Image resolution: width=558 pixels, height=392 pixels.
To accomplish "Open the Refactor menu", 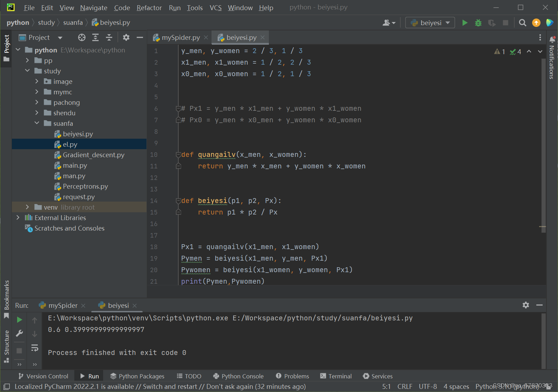I will tap(149, 8).
